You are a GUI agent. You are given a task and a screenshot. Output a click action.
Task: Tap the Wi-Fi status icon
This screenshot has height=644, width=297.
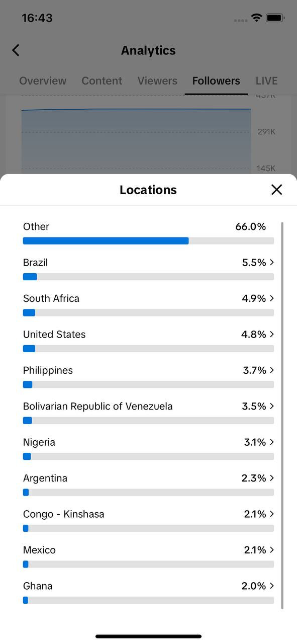pyautogui.click(x=257, y=18)
